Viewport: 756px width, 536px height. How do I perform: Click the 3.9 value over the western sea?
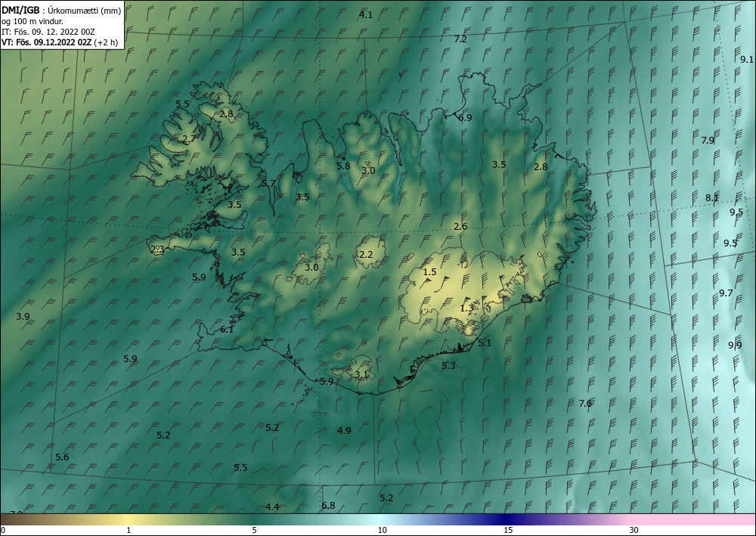(23, 317)
